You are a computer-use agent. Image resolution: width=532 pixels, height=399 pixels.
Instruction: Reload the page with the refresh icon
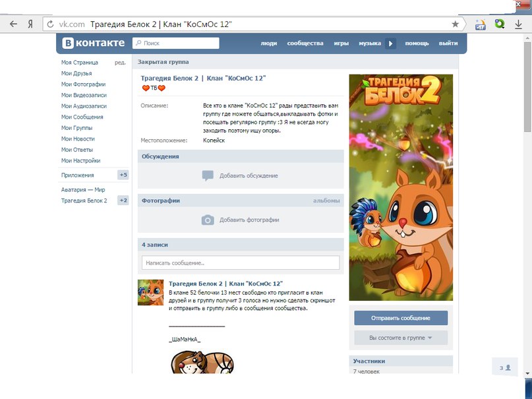click(50, 24)
